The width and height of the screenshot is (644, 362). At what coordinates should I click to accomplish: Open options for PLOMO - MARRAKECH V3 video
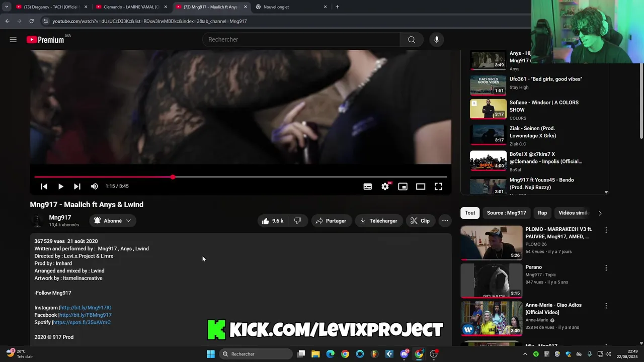(606, 230)
